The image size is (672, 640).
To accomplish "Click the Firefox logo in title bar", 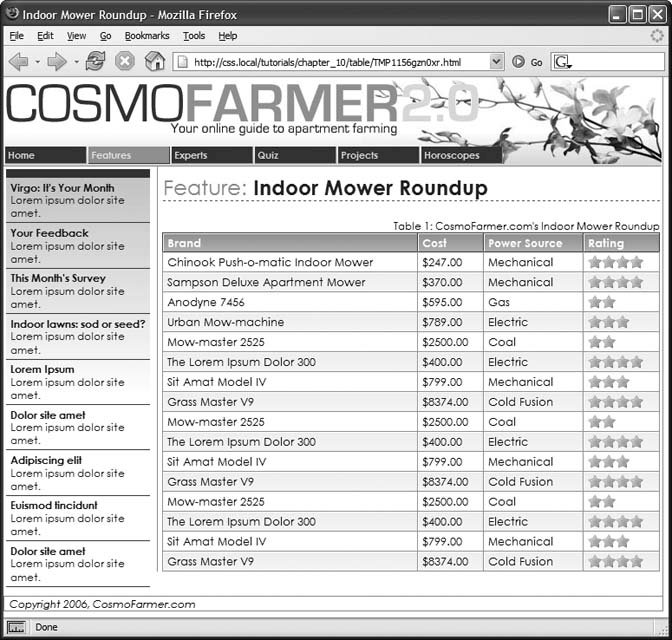I will [x=12, y=14].
